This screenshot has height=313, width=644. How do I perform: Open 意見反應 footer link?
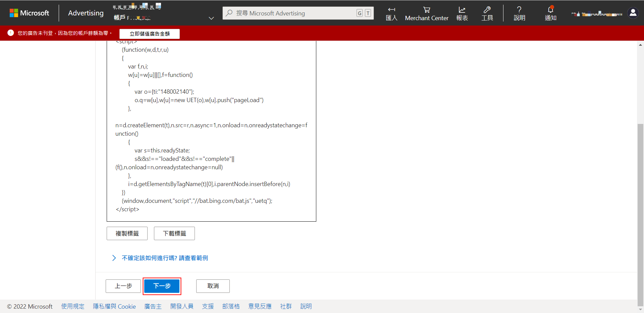260,306
